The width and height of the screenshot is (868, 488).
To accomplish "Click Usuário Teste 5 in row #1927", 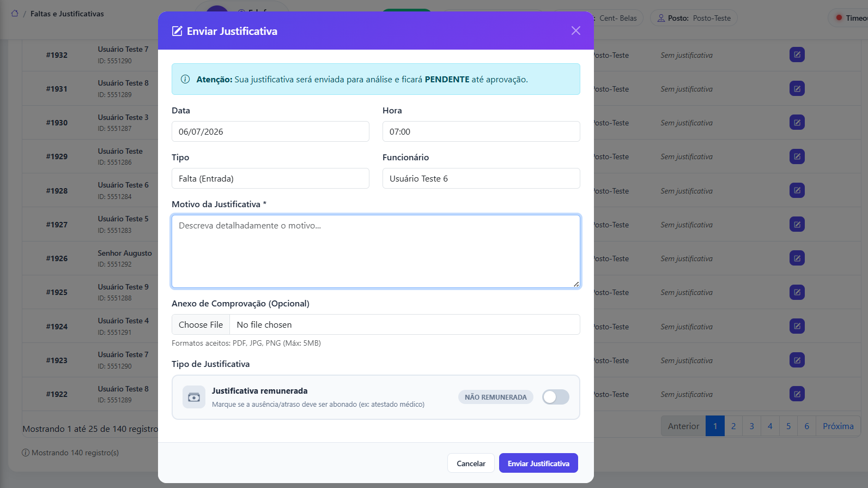I will pos(123,219).
